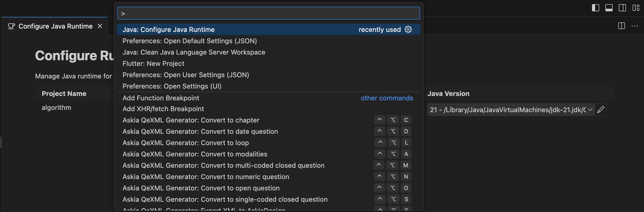This screenshot has width=644, height=212.
Task: Select Askia QeXML Convert to numeric question
Action: [268, 177]
